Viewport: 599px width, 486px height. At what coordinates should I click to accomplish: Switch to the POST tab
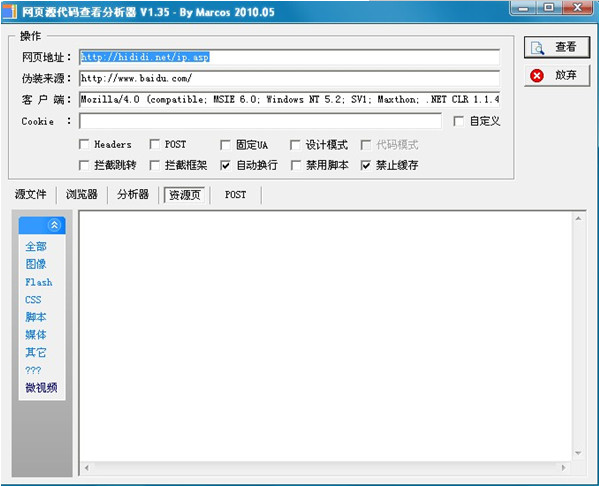pyautogui.click(x=235, y=194)
